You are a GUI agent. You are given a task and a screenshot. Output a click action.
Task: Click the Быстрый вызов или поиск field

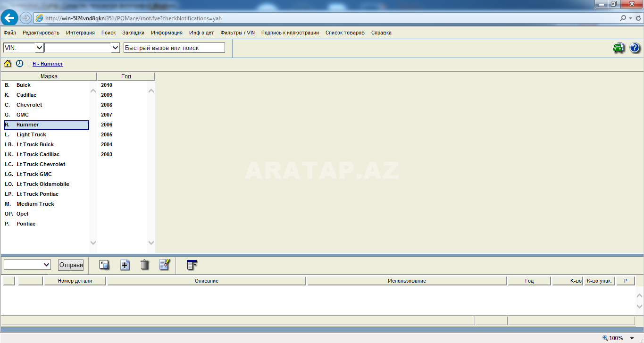click(x=174, y=48)
